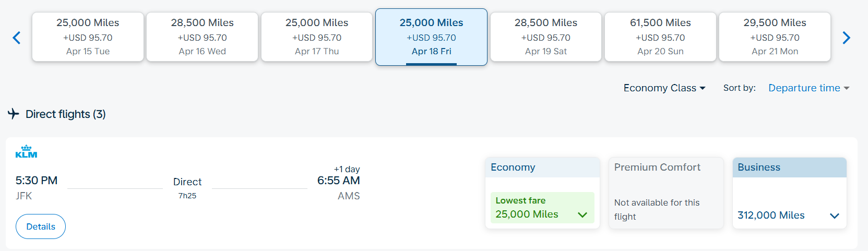Open Economy Class cabin dropdown
Viewport: 868px width, 251px height.
[x=664, y=88]
